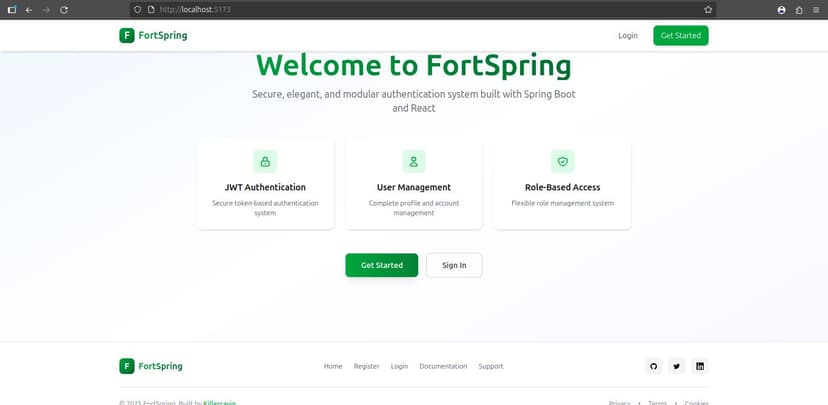Open the footer Documentation link
The height and width of the screenshot is (405, 828).
tap(443, 366)
